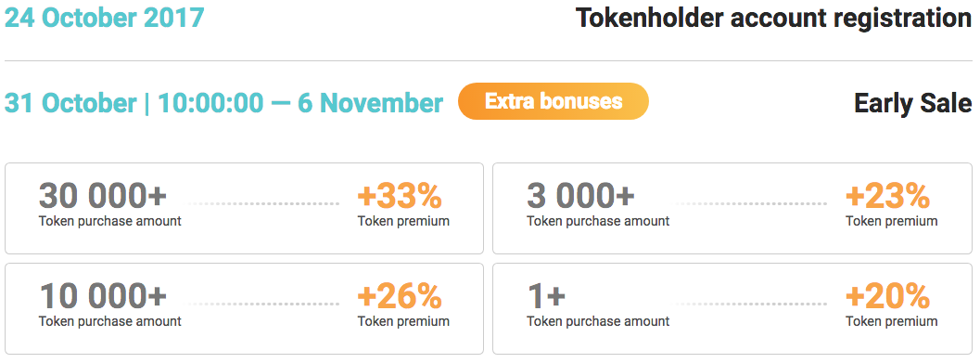This screenshot has height=363, width=980.
Task: Click the 1+ amount number
Action: tap(546, 296)
